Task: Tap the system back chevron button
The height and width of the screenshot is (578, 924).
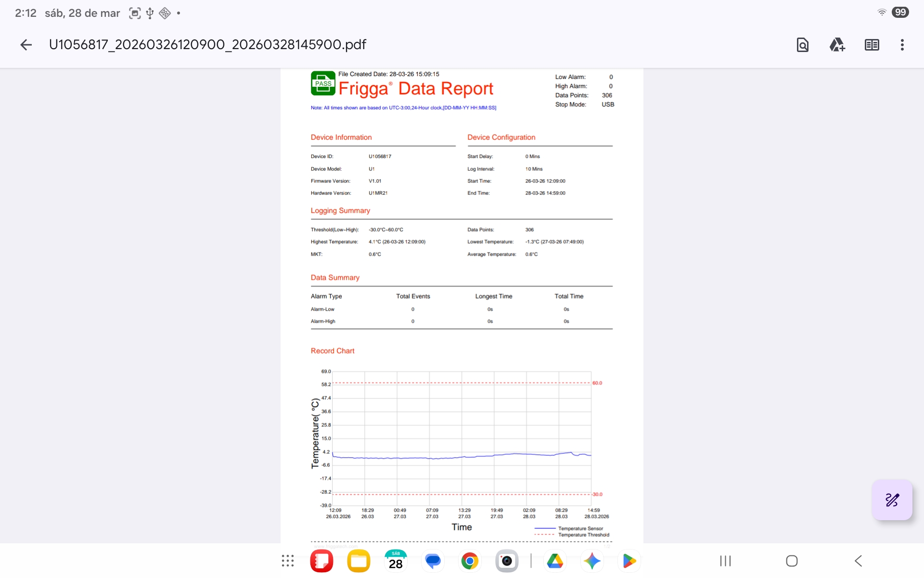Action: coord(858,561)
